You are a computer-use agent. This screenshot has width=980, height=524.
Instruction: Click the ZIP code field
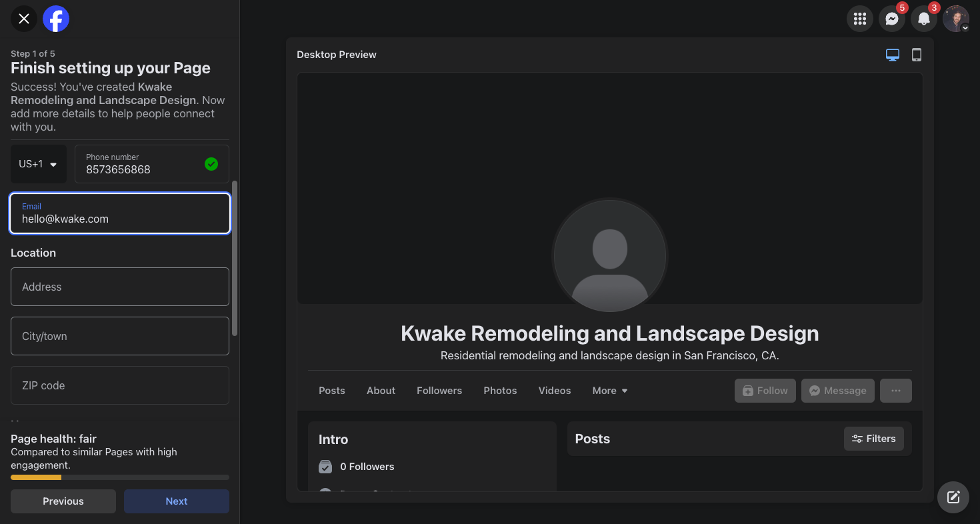click(x=120, y=385)
